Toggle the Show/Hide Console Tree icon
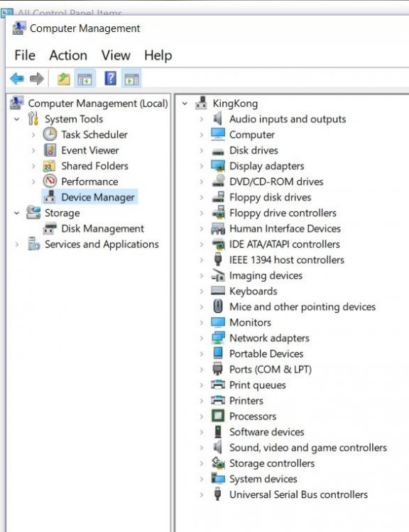This screenshot has height=532, width=409. click(85, 79)
